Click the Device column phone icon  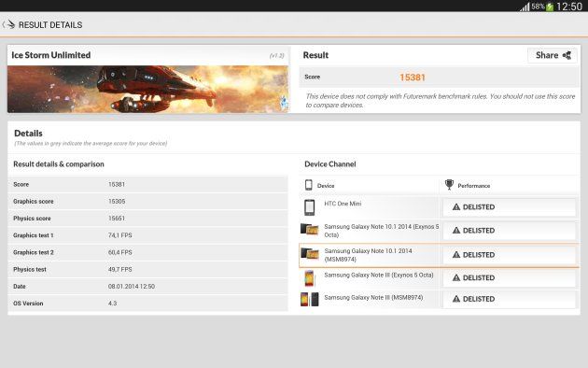click(x=309, y=185)
